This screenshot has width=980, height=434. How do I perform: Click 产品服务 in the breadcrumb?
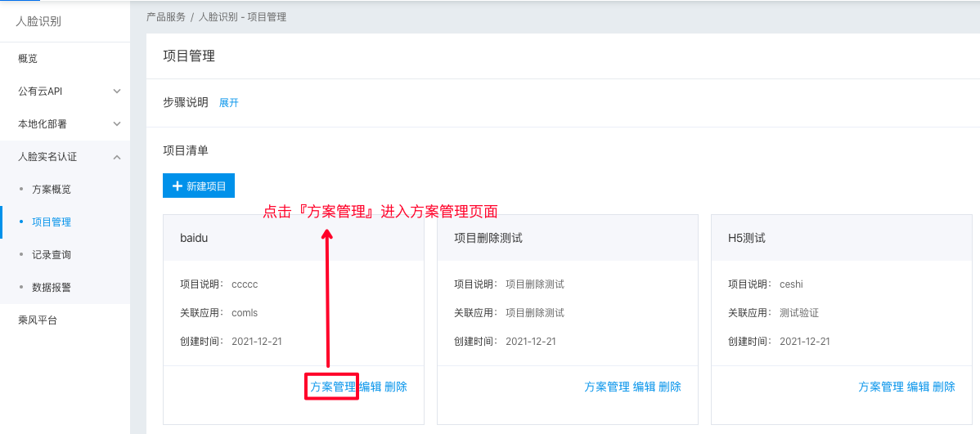tap(165, 17)
